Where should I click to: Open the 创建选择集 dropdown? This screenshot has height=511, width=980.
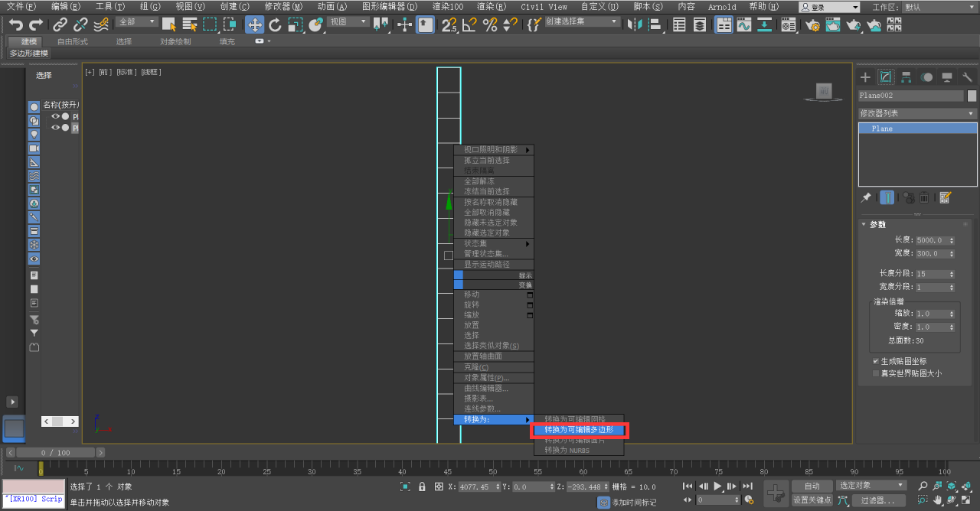tap(583, 22)
